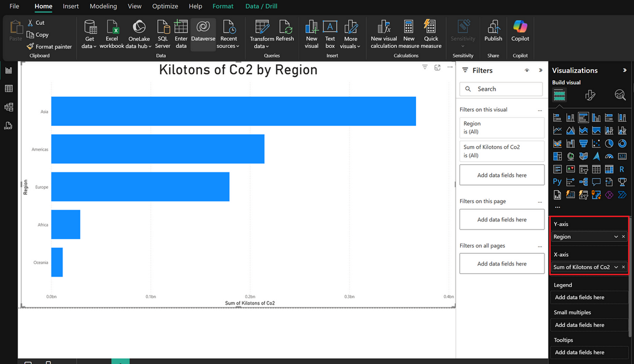This screenshot has height=364, width=634.
Task: Select the Funnel chart visualization icon
Action: (583, 144)
